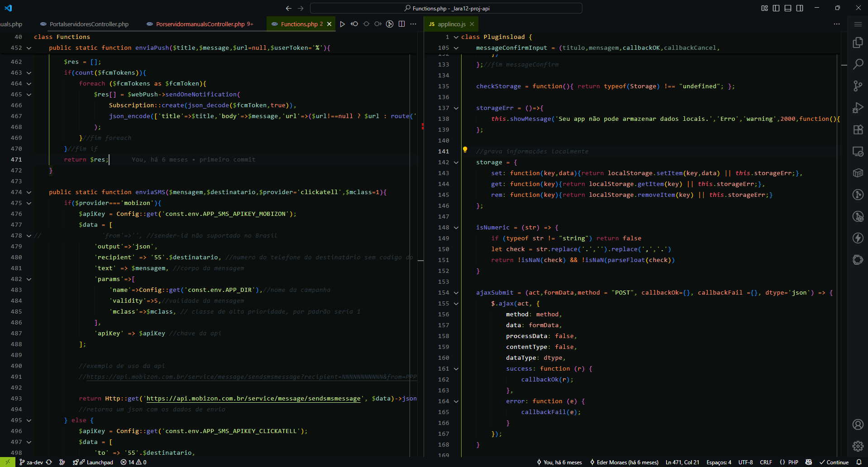Switch to PorservidormanualsController.php tab
The height and width of the screenshot is (467, 868).
200,24
